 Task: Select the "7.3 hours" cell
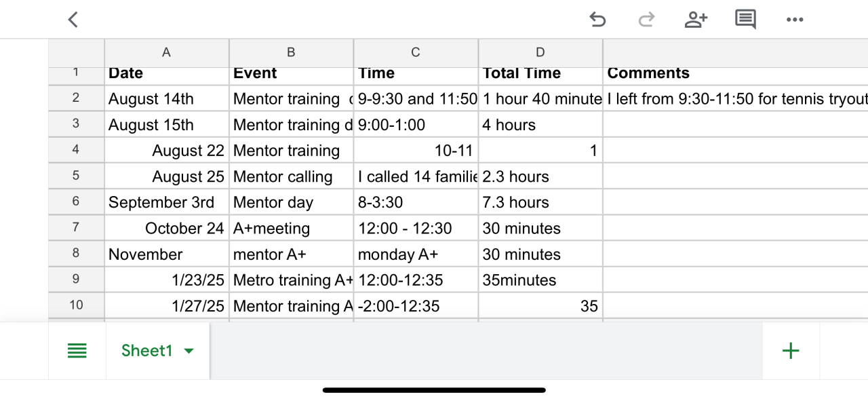[540, 202]
